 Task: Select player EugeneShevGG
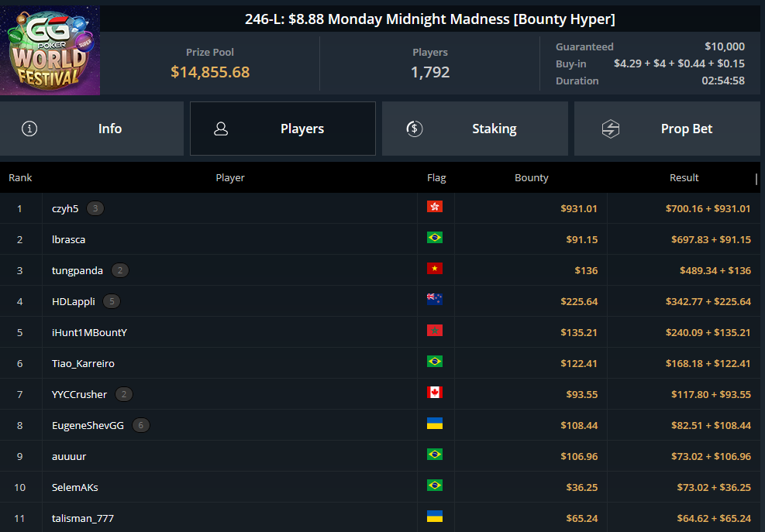[x=88, y=425]
